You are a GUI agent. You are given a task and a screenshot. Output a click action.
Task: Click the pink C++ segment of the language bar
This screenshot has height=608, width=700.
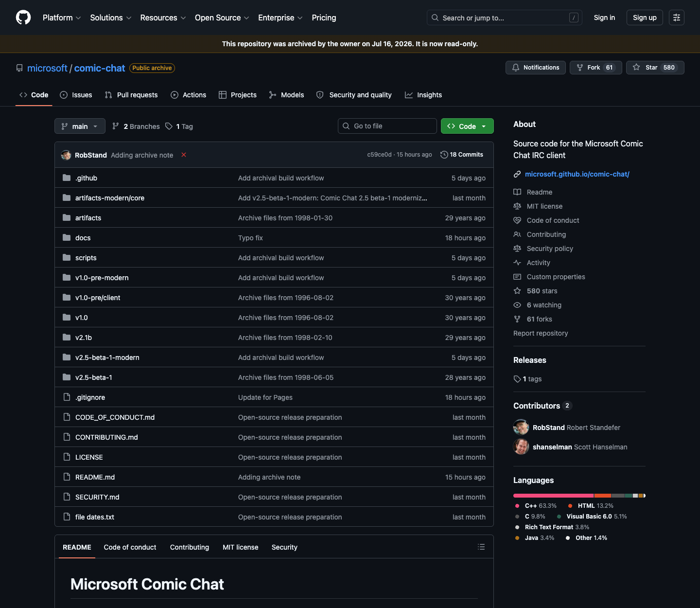click(554, 496)
